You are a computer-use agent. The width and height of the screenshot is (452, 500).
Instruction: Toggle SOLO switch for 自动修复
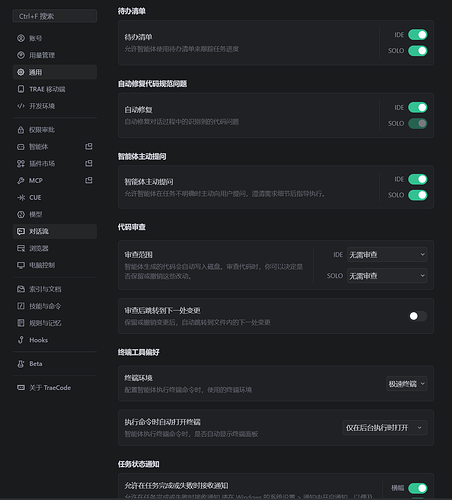tap(418, 123)
